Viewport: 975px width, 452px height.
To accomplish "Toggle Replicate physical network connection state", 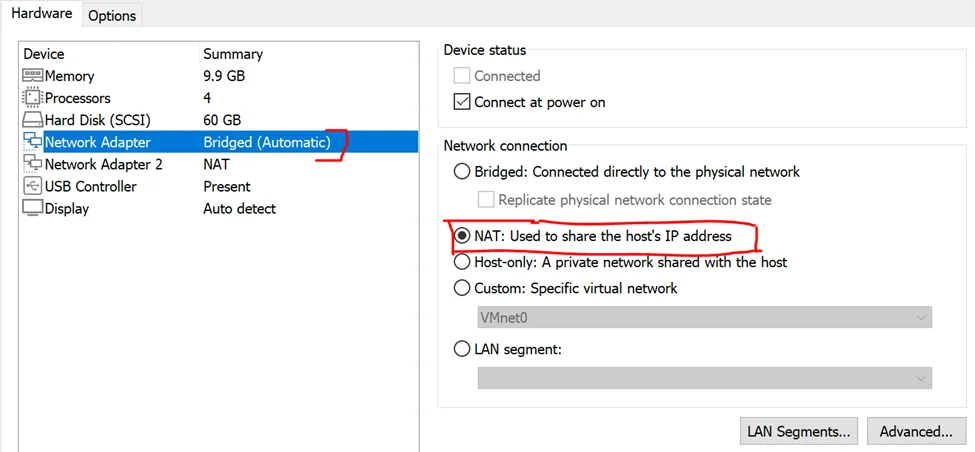I will click(x=486, y=200).
